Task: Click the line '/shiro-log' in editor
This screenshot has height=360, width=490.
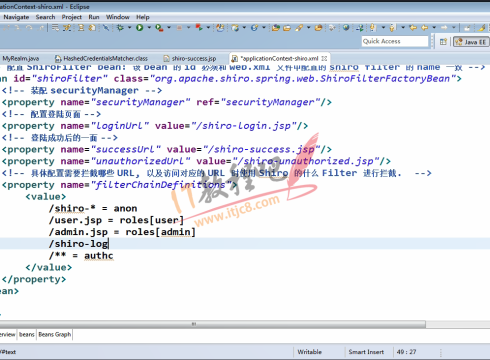Action: [x=79, y=244]
